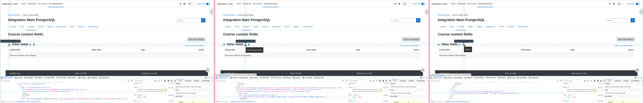
Task: Click the devtools responsive design icon, left window
Action: 206,78
